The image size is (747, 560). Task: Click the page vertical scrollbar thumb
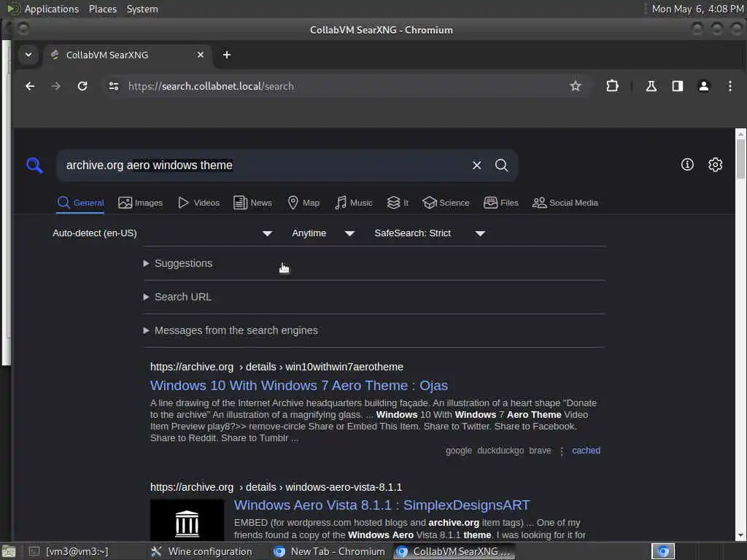pyautogui.click(x=740, y=160)
